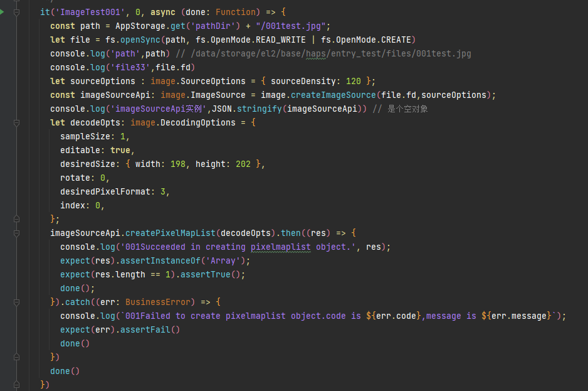Screen dimensions: 588x391
Task: Click the openSync method call
Action: pyautogui.click(x=140, y=40)
